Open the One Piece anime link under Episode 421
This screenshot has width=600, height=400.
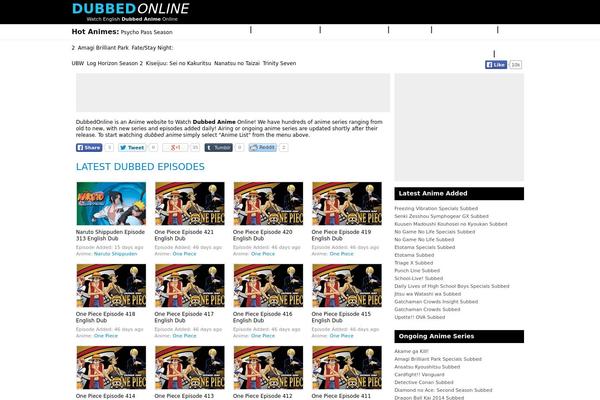[184, 254]
